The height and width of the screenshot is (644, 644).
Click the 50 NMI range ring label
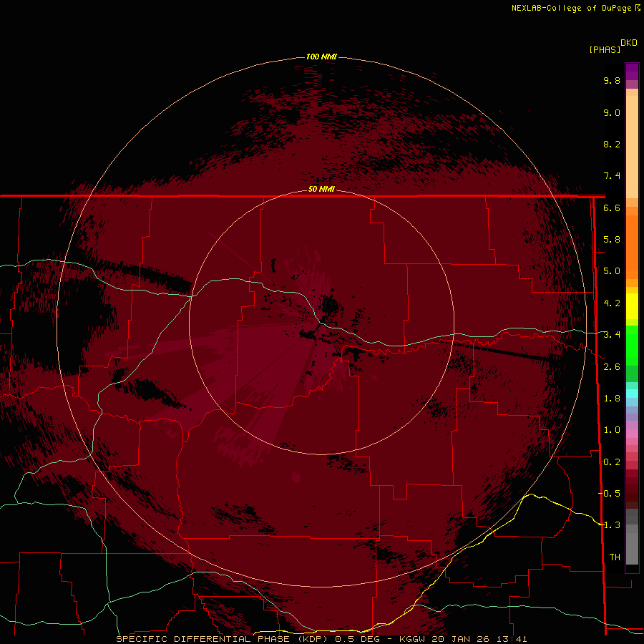pos(321,189)
